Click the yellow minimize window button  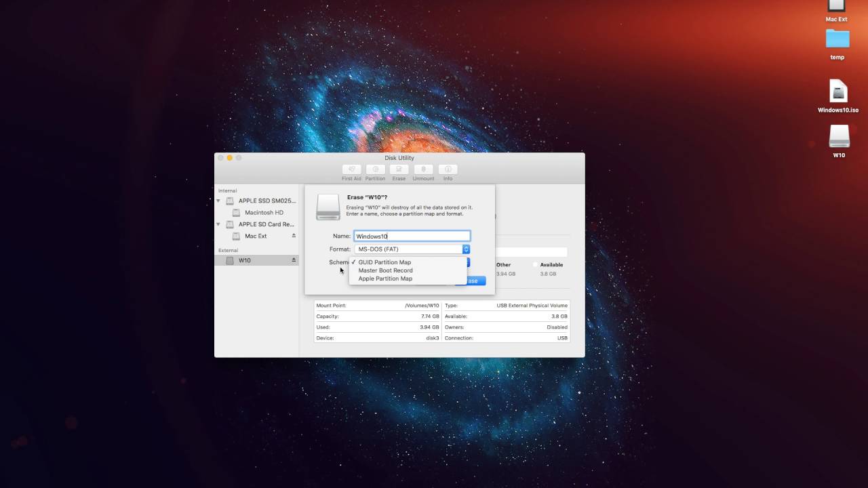[230, 158]
